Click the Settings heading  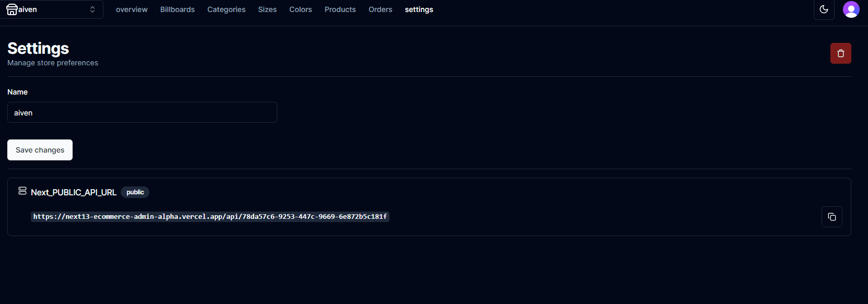pos(38,48)
